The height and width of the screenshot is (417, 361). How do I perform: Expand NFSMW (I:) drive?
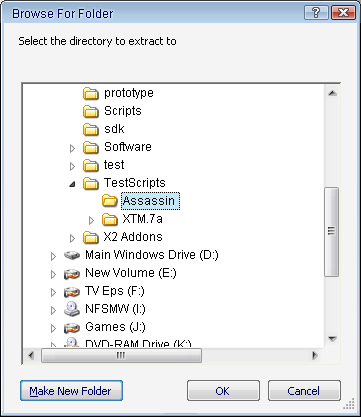click(53, 310)
